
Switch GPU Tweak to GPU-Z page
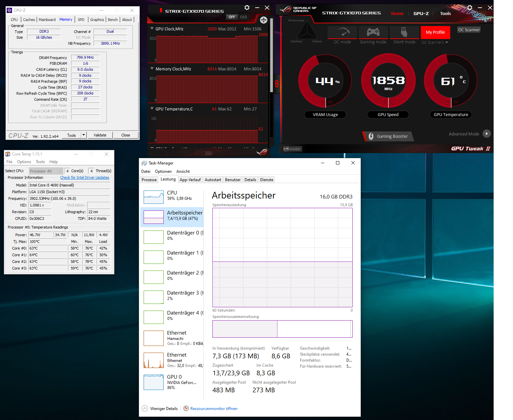pos(421,13)
